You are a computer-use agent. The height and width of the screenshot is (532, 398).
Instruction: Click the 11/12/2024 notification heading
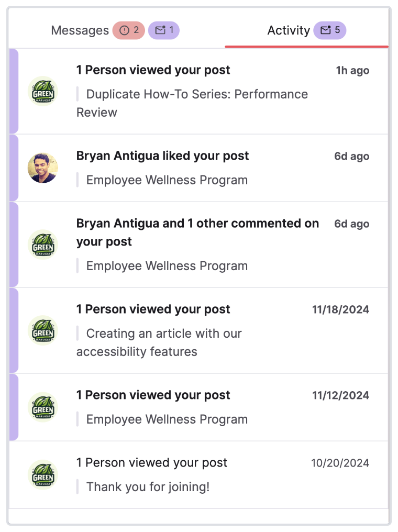coord(153,395)
